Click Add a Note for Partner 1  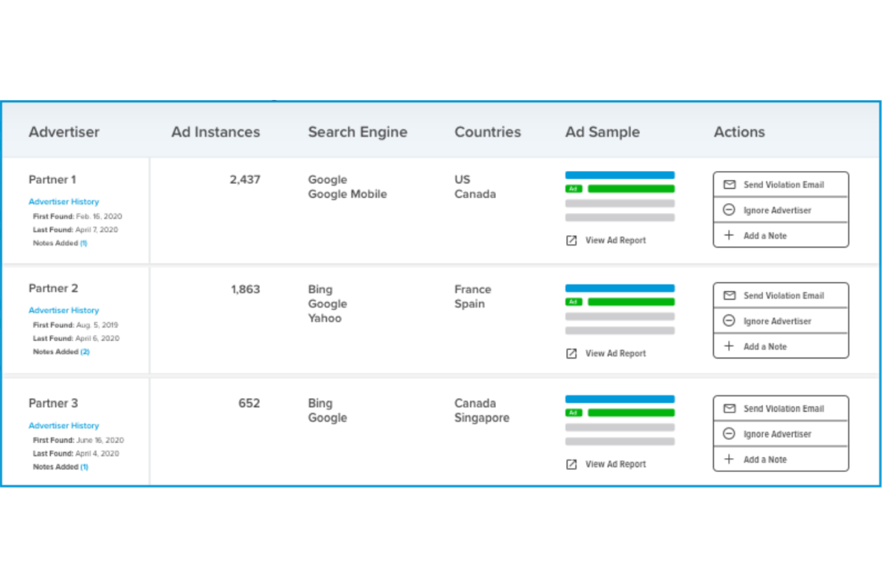coord(765,235)
